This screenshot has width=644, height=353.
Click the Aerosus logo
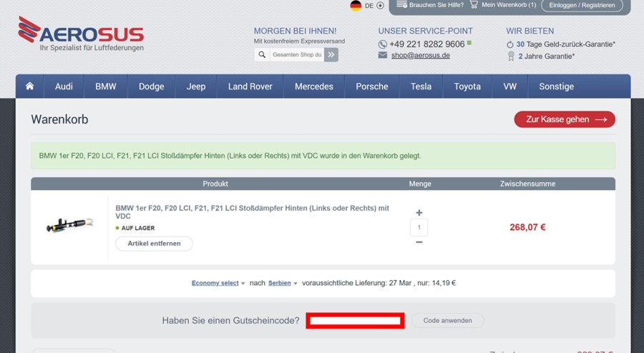coord(81,34)
